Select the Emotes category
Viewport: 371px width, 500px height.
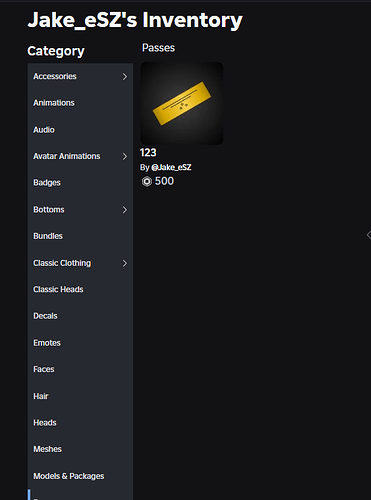(x=80, y=343)
